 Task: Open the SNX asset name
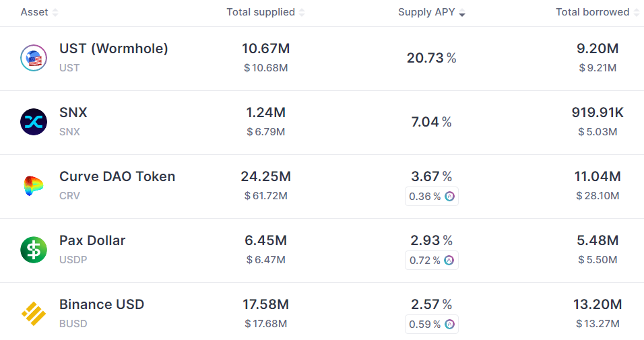[73, 112]
